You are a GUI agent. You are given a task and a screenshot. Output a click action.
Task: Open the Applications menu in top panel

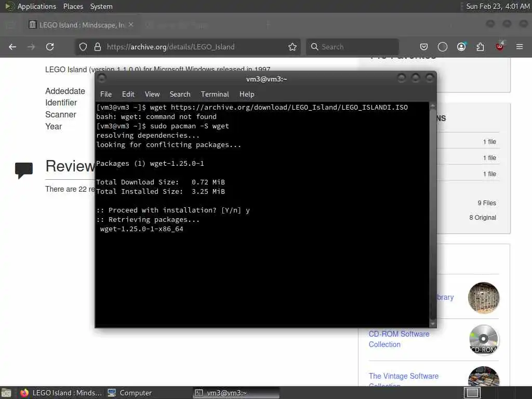coord(37,6)
